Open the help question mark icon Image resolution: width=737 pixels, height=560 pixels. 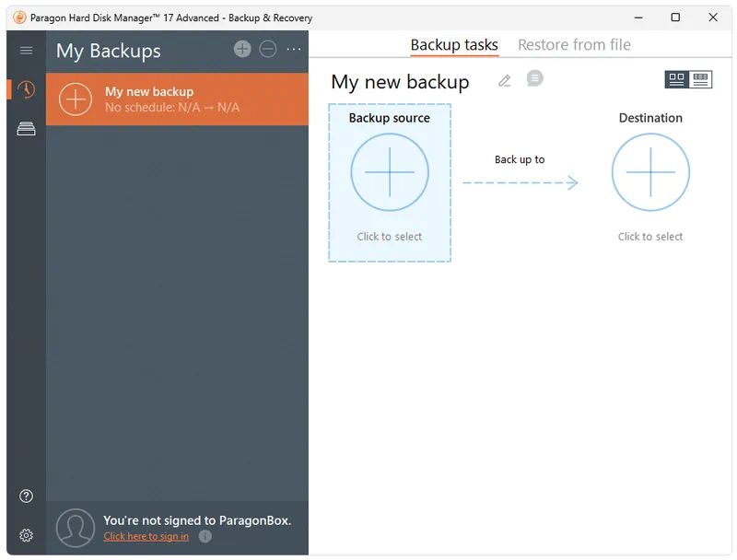pyautogui.click(x=26, y=496)
